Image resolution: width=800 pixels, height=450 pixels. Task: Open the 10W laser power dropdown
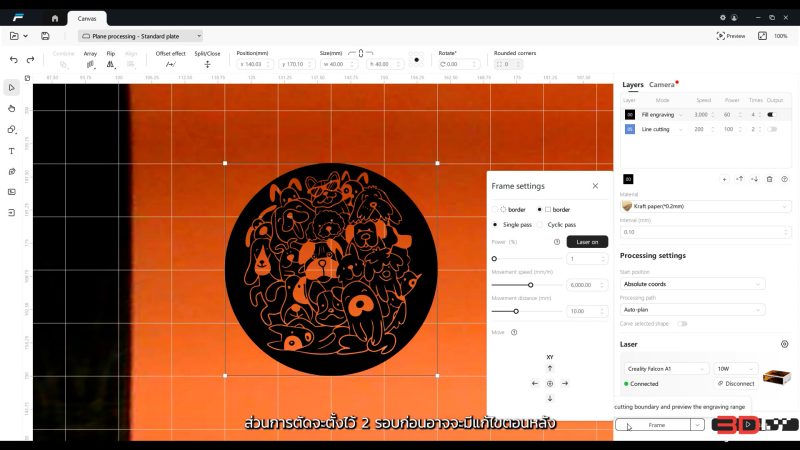[x=735, y=368]
